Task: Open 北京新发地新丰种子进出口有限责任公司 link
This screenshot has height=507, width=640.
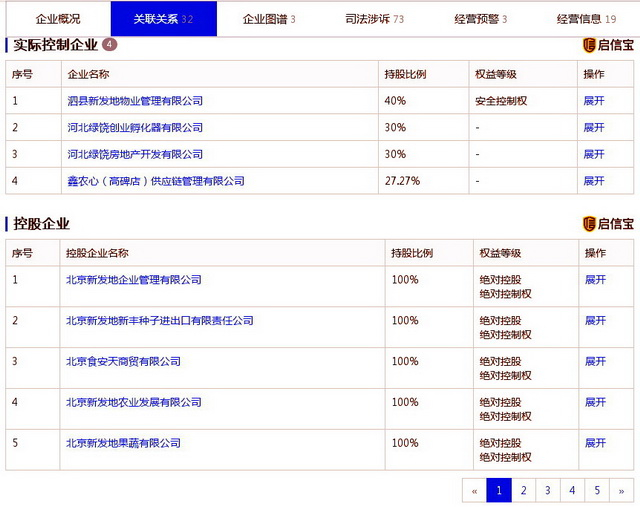Action: point(160,321)
